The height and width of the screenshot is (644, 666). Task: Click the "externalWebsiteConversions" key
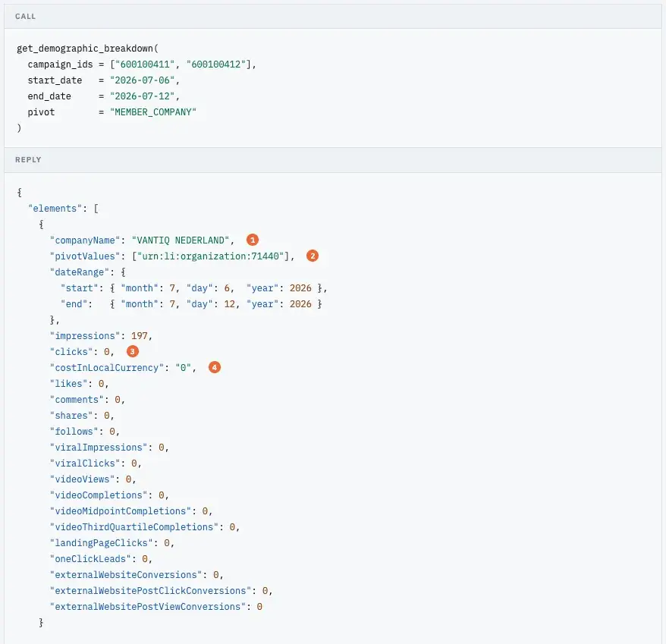click(126, 575)
